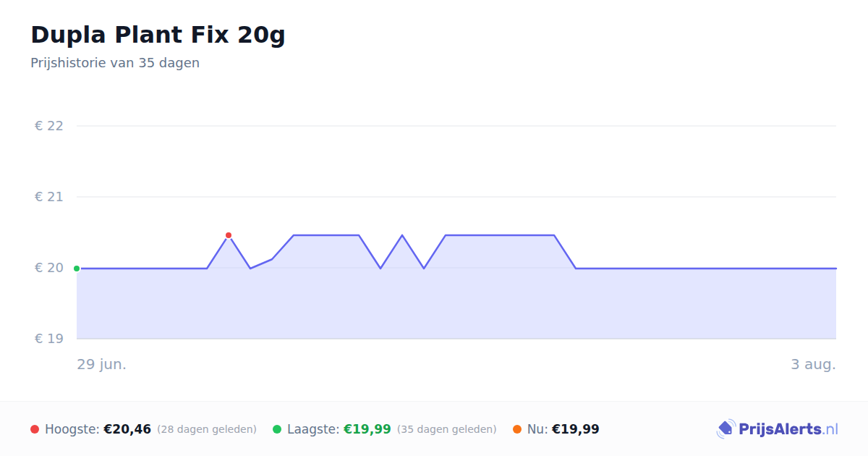The width and height of the screenshot is (868, 456).
Task: Click the 28 dagen geleden note
Action: coord(207,429)
